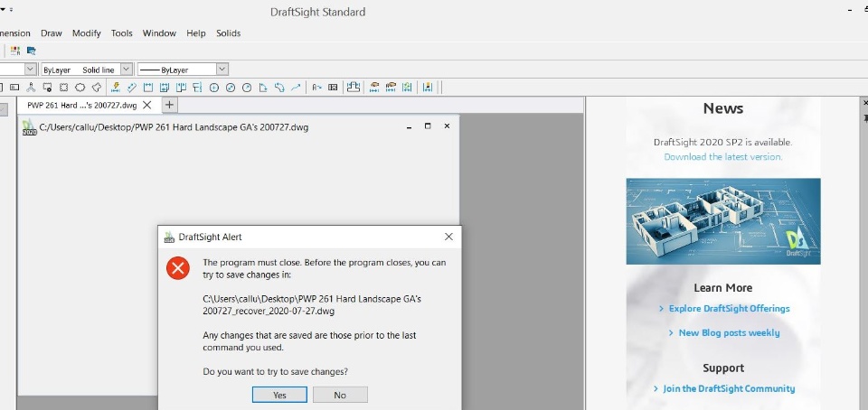Maximize the inner drawing document window
This screenshot has height=410, width=868.
pyautogui.click(x=428, y=126)
